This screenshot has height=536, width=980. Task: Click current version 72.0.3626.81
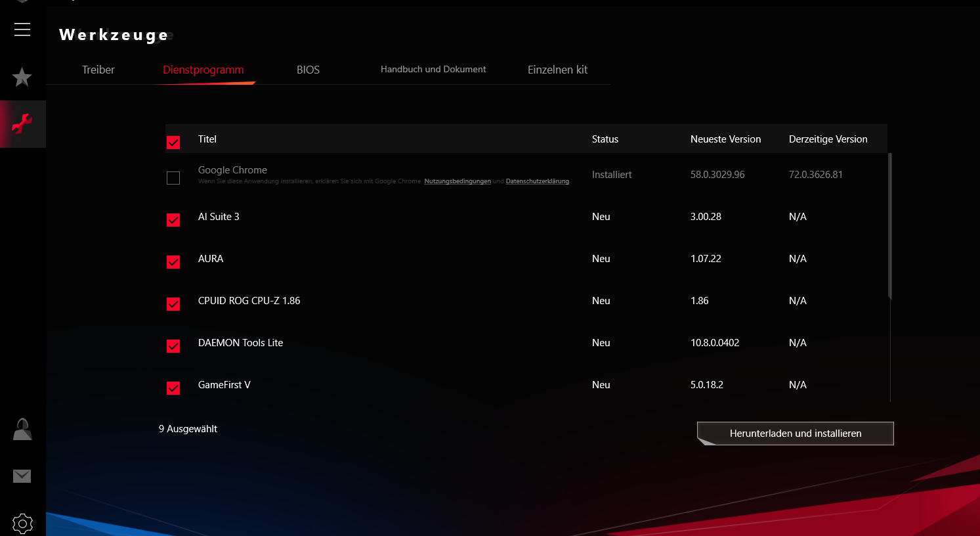pos(816,175)
